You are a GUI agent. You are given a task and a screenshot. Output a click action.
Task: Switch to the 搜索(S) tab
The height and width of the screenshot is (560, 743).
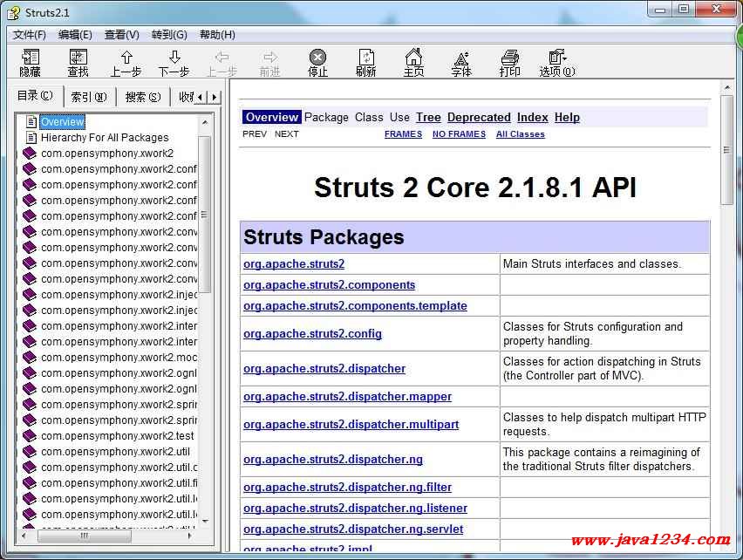(143, 97)
